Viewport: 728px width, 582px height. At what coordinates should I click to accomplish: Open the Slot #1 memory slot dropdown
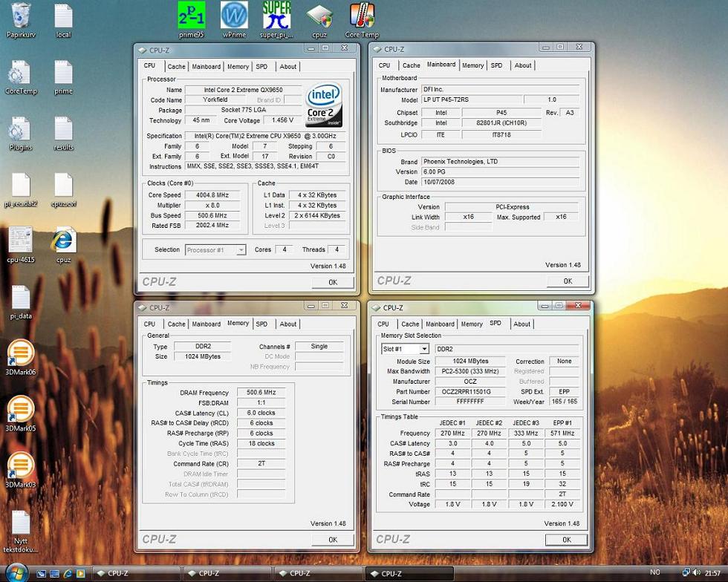point(404,349)
